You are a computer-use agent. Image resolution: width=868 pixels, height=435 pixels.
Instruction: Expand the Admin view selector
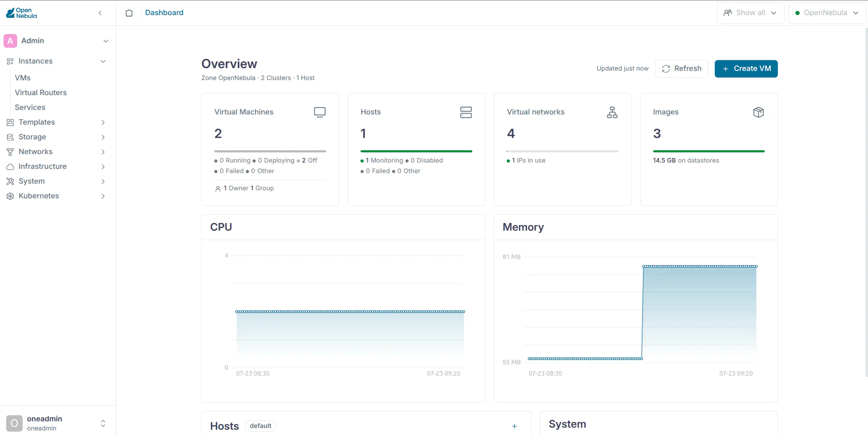(106, 41)
